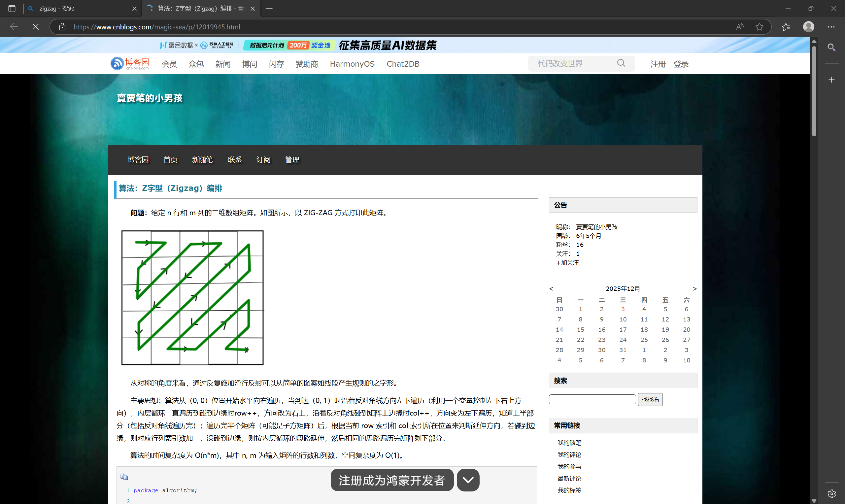Open the 我的随笔 link in 常用链接
Image resolution: width=845 pixels, height=504 pixels.
570,442
